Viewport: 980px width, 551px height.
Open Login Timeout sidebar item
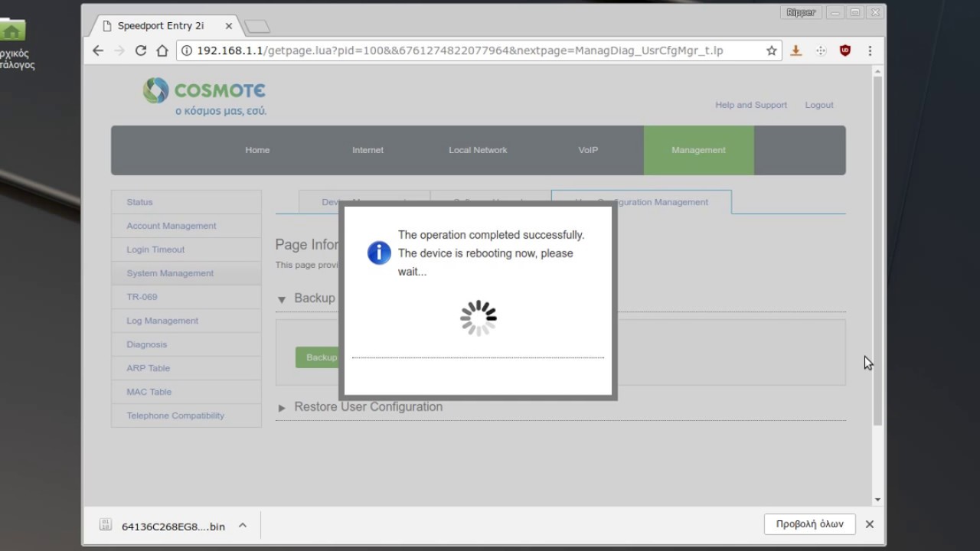click(x=186, y=249)
